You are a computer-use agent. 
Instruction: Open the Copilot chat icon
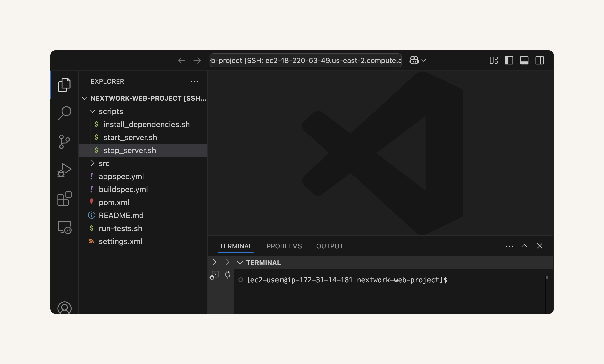point(414,60)
